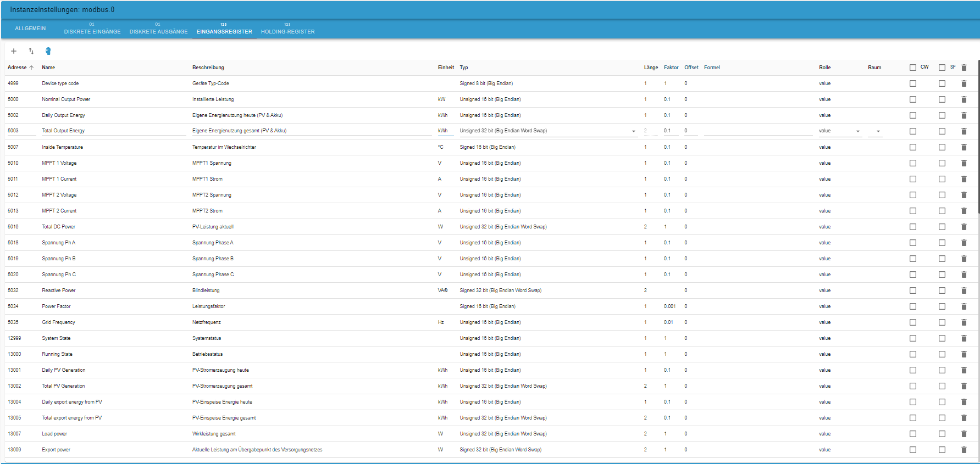Click the 'Blindleistung' description cell

206,290
